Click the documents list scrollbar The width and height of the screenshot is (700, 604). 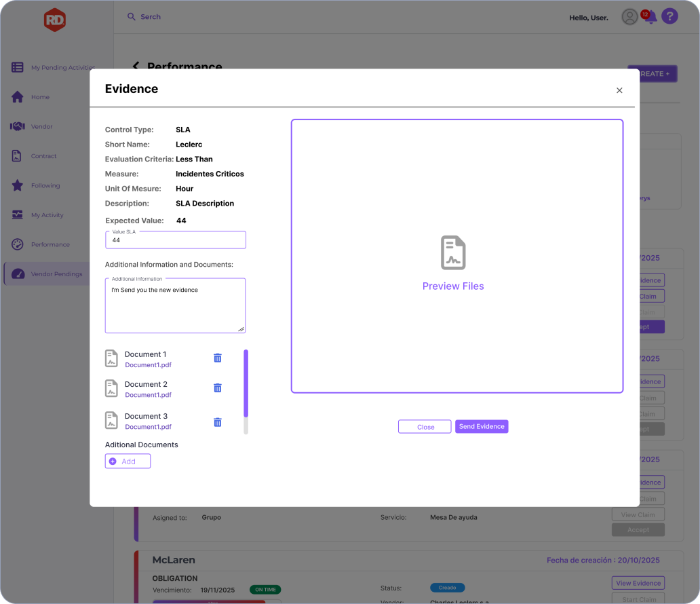click(246, 392)
